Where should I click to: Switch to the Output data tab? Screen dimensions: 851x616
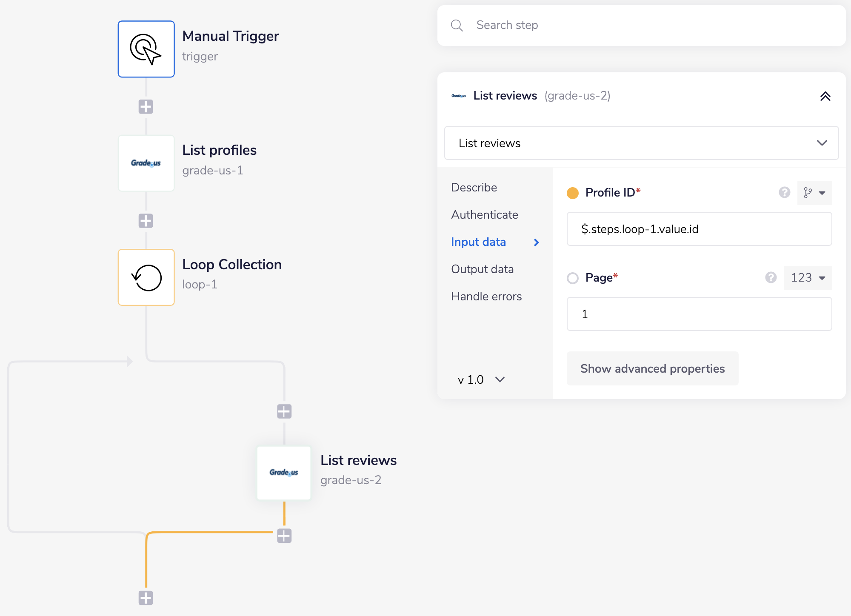(x=482, y=269)
